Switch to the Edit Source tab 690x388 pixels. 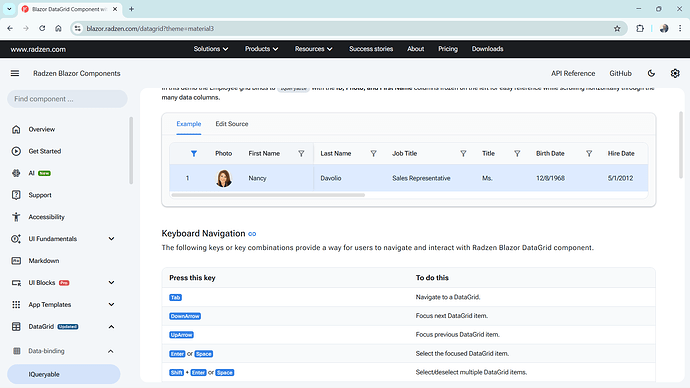click(232, 124)
